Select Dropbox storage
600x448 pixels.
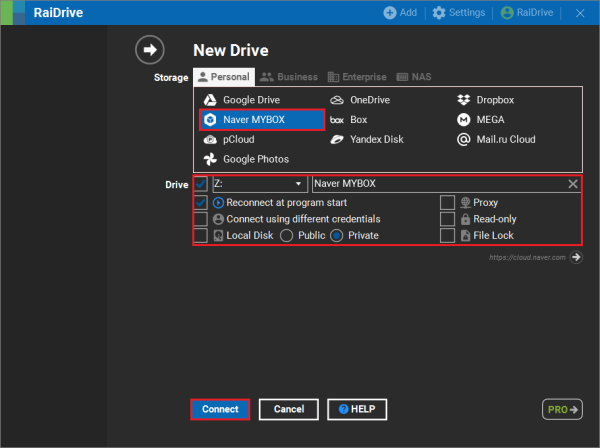pos(485,100)
